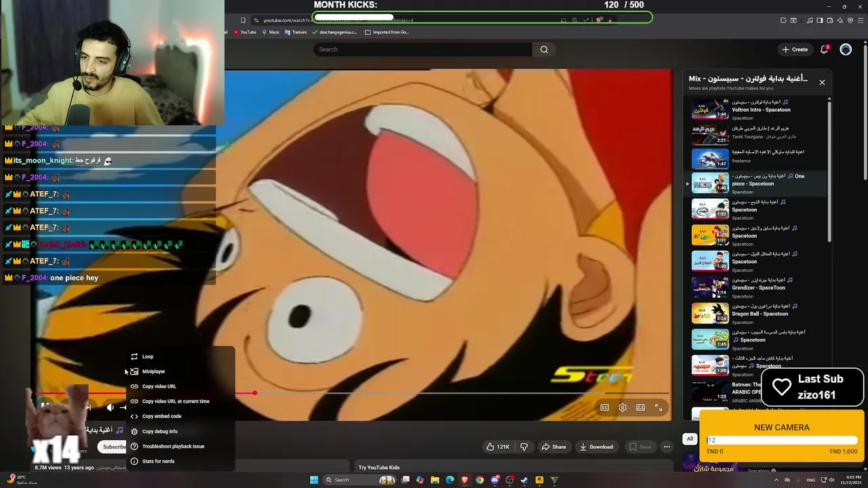Open File Explorer from the taskbar

[435, 480]
